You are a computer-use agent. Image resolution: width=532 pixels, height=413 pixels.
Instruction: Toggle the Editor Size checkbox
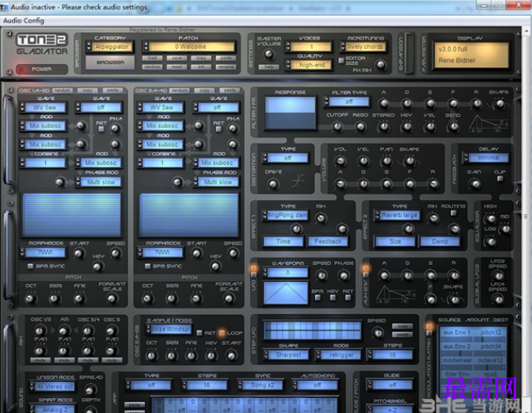click(x=341, y=60)
